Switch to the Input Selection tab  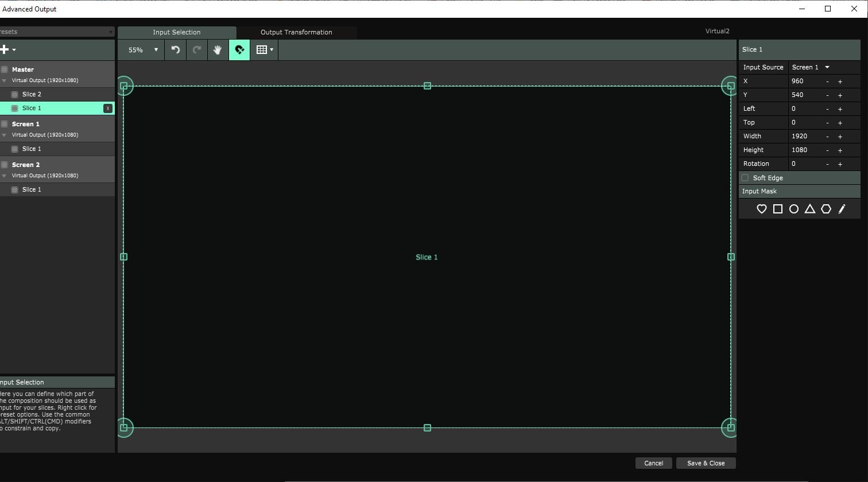tap(177, 32)
